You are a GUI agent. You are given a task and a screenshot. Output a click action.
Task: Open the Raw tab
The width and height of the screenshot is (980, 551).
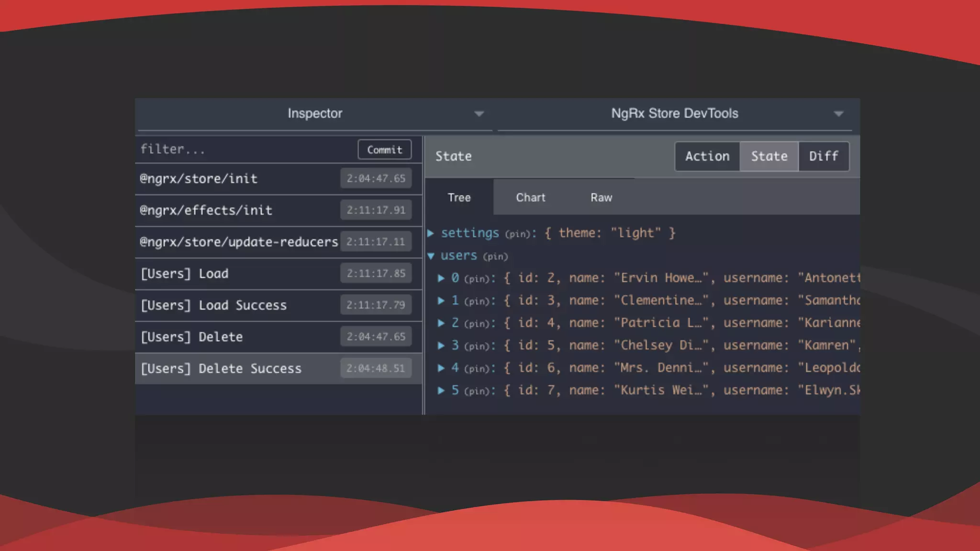[x=601, y=198]
